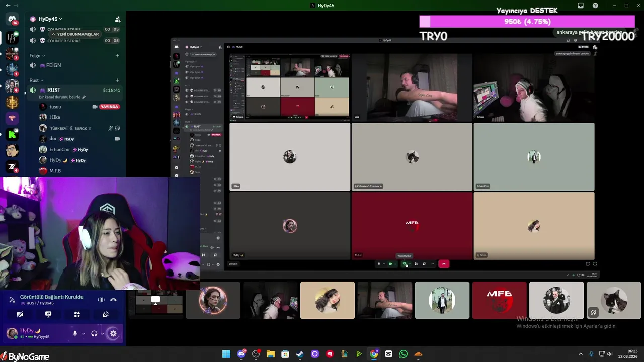Viewport: 644px width, 362px height.
Task: Open microphone input options arrow
Action: (x=83, y=333)
